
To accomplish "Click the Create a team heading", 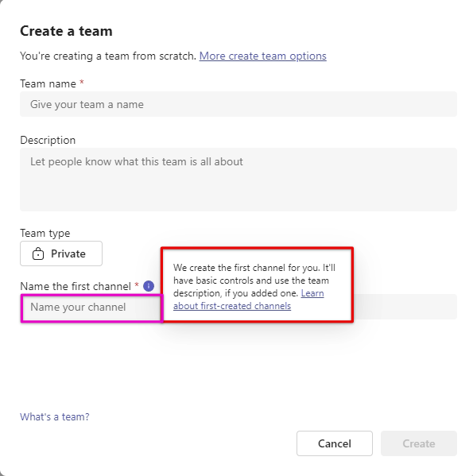I will pos(66,31).
